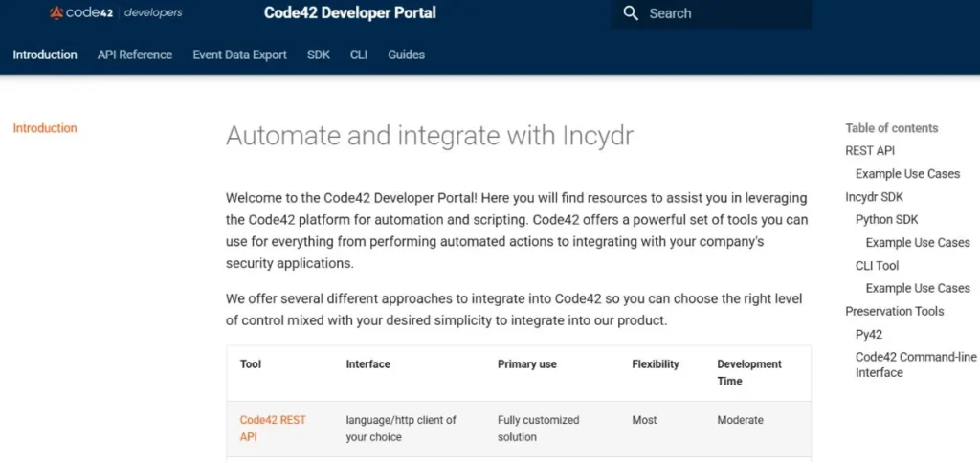Screen dimensions: 980x462
Task: Jump to REST API in table of contents
Action: [x=870, y=151]
